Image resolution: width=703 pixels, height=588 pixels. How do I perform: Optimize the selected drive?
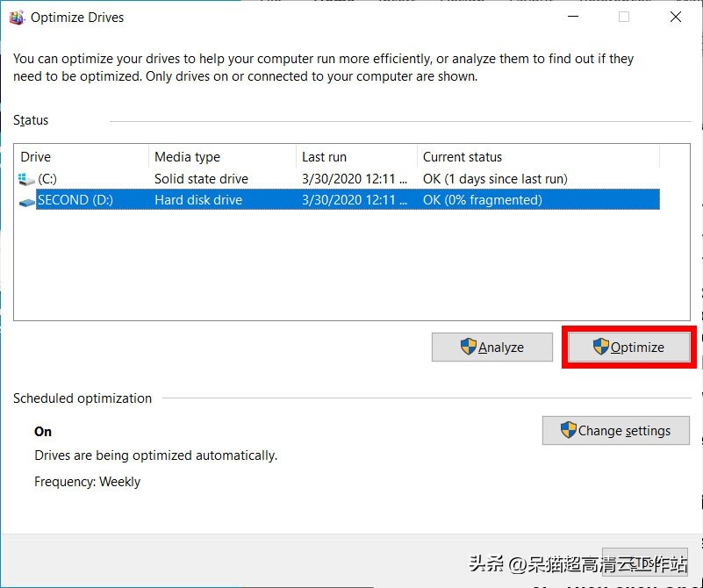[628, 347]
